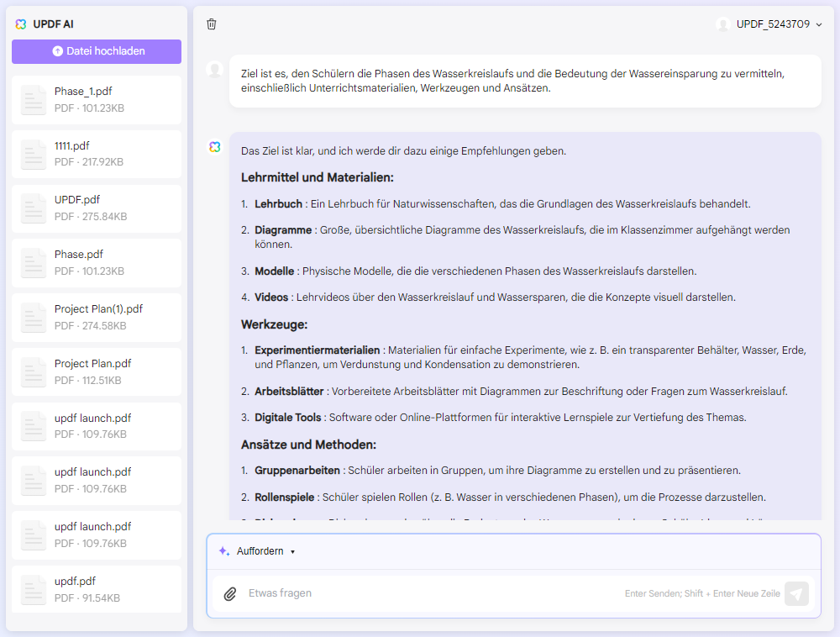Click the AI avatar icon beside the response

coord(215,147)
